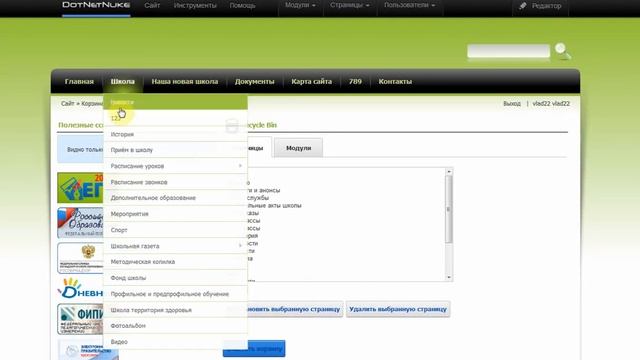Image resolution: width=640 pixels, height=360 pixels.
Task: Click the DotNetNuke logo
Action: pyautogui.click(x=96, y=5)
